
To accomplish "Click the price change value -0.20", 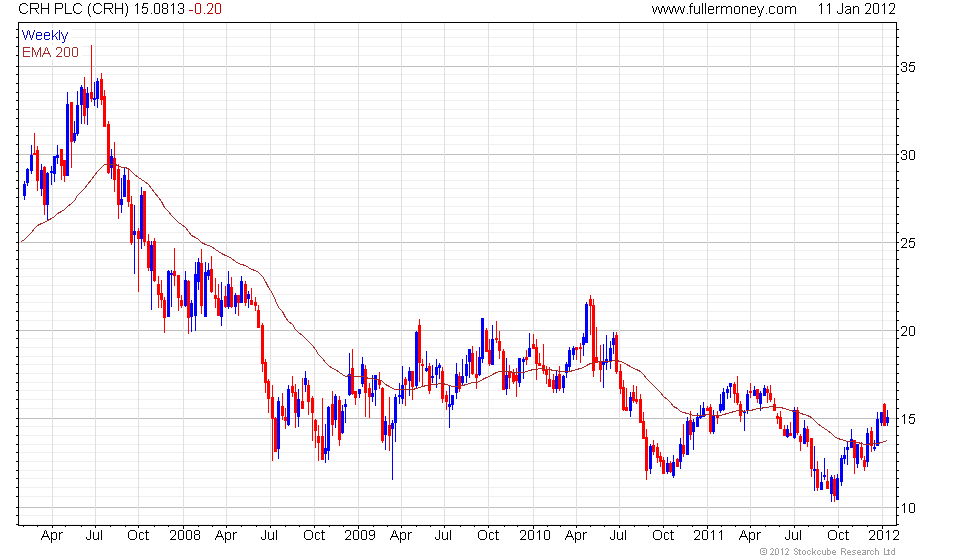I will point(205,9).
